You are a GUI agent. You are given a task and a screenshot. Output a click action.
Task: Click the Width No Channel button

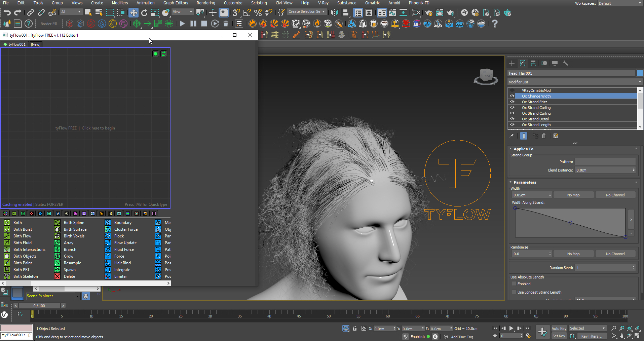click(x=615, y=195)
